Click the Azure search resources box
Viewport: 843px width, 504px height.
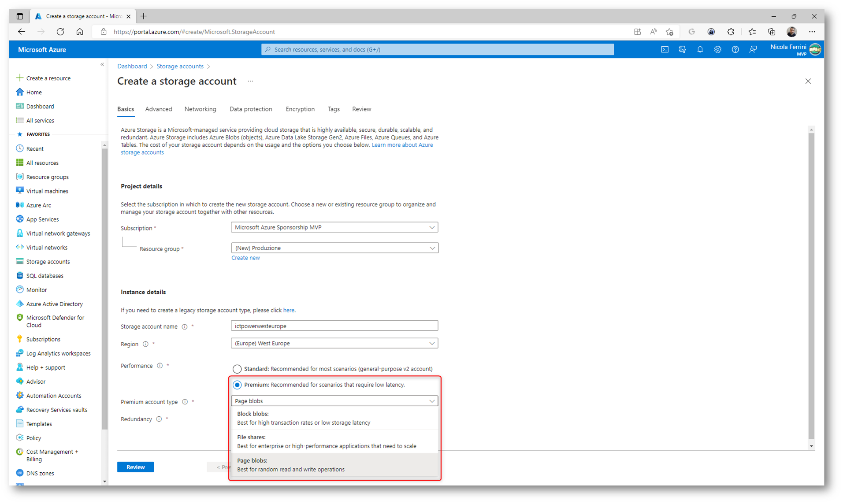tap(437, 49)
